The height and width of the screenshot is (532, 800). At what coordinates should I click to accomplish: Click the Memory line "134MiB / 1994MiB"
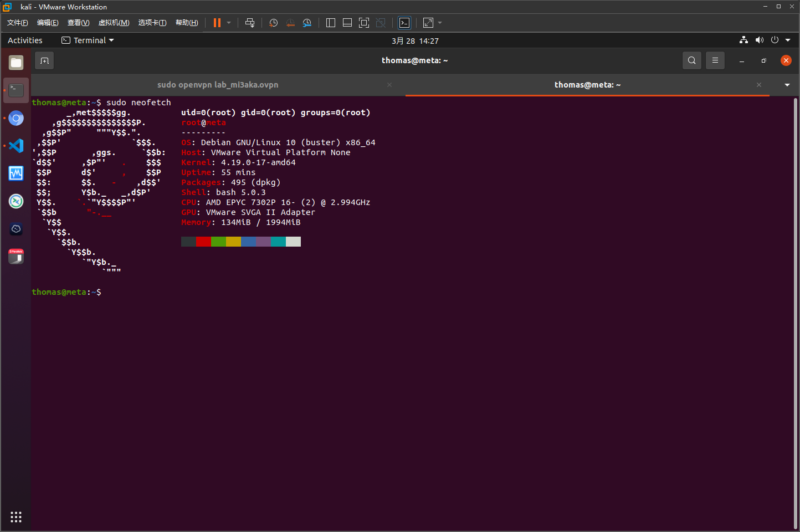241,222
